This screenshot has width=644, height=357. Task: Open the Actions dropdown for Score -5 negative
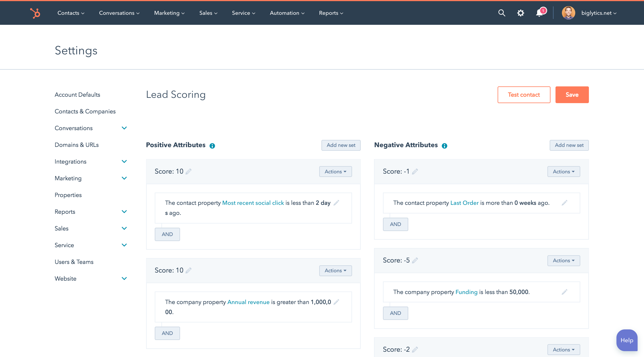564,260
